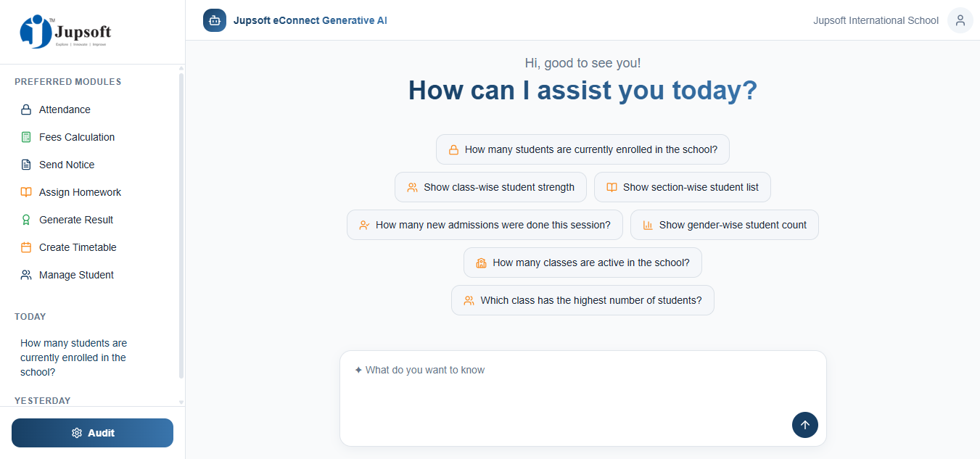The image size is (980, 459).
Task: Click the Assign Homework book icon
Action: pyautogui.click(x=26, y=193)
